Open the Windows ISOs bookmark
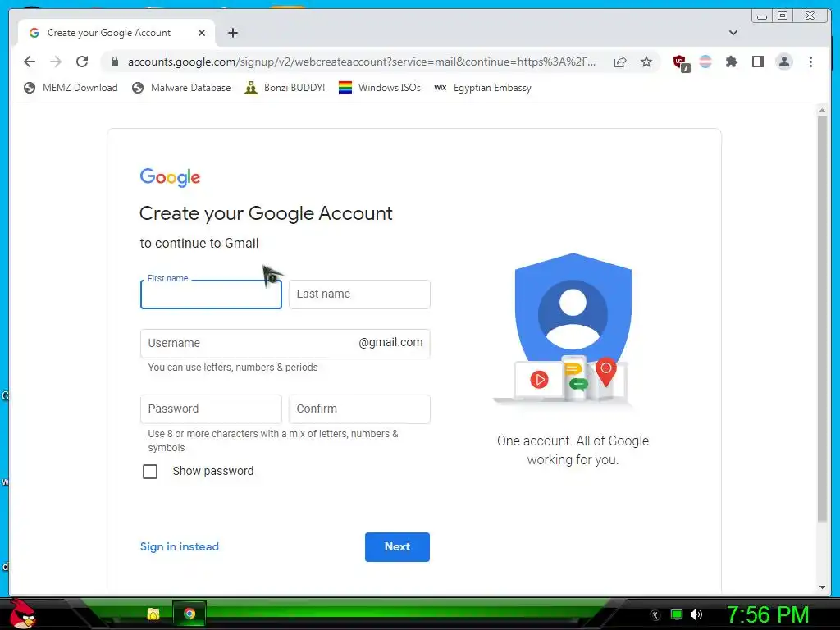This screenshot has width=840, height=630. pyautogui.click(x=380, y=87)
